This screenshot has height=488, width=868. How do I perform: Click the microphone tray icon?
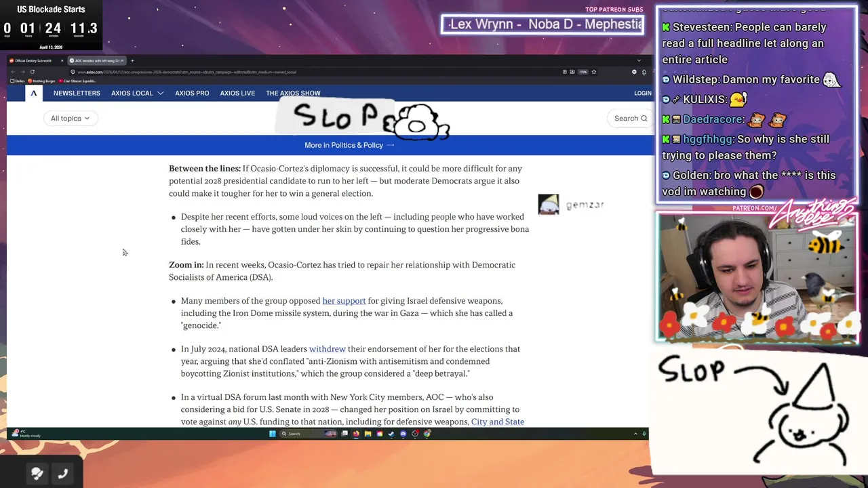[644, 434]
